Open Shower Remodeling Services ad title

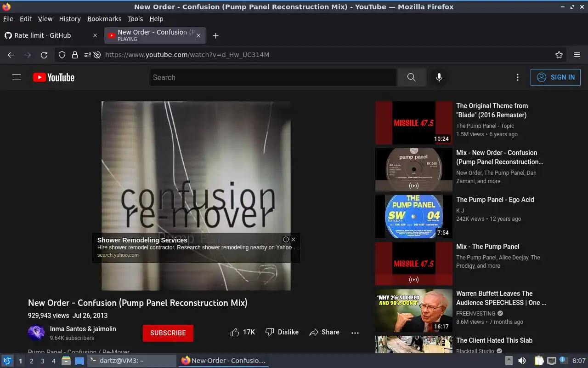click(x=142, y=240)
